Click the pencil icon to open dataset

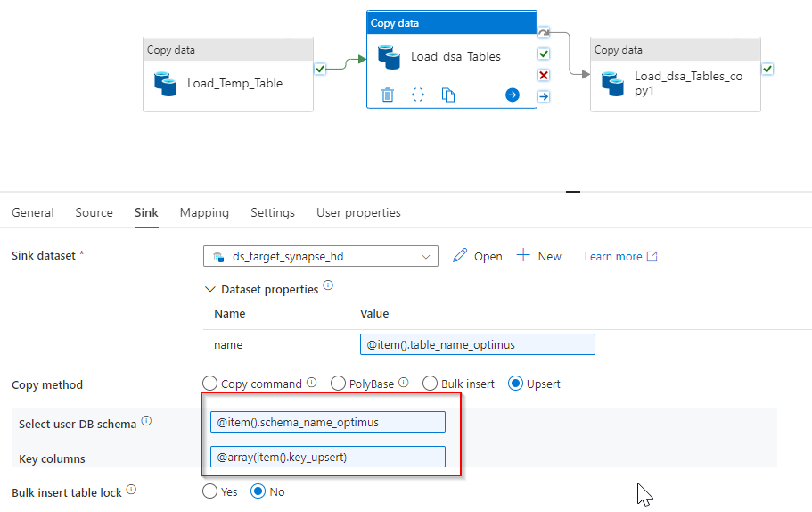(459, 255)
